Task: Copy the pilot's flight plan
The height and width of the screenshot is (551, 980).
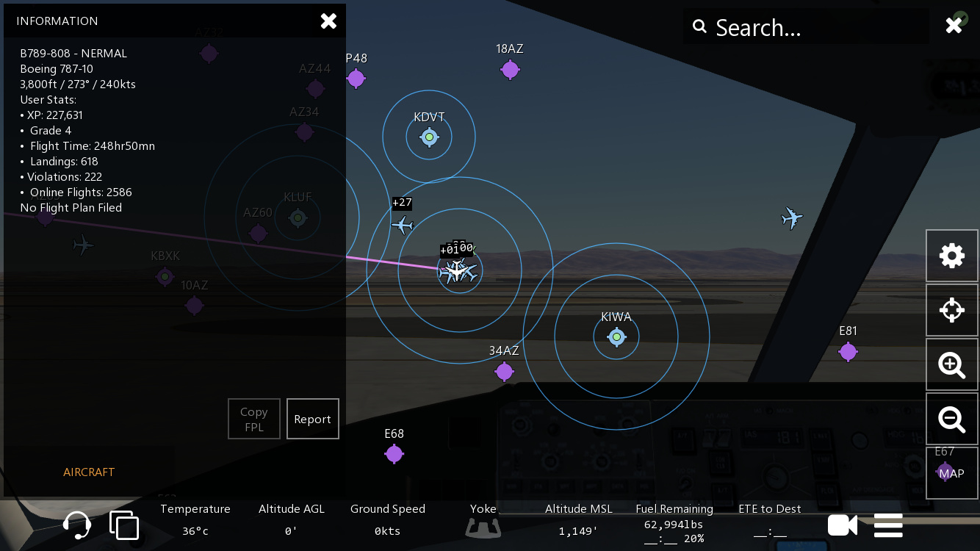Action: coord(254,419)
